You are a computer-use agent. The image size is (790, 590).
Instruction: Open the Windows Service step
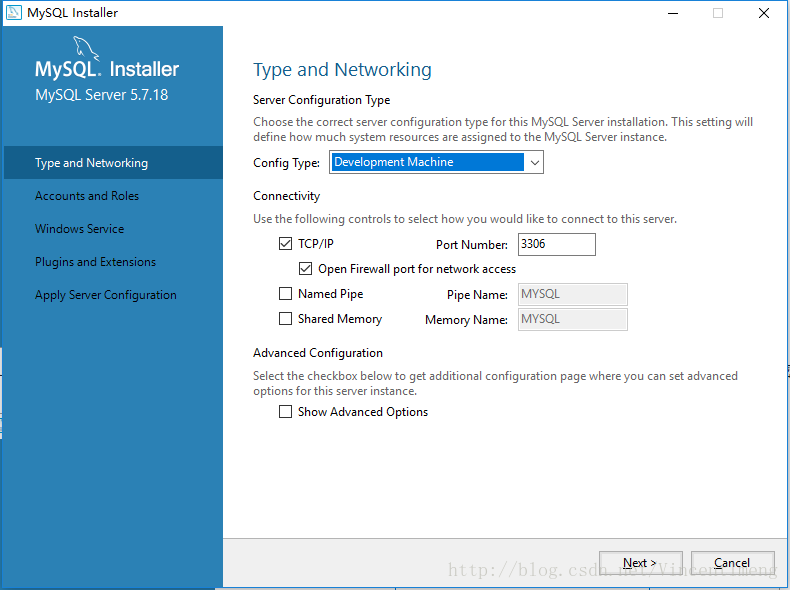80,229
